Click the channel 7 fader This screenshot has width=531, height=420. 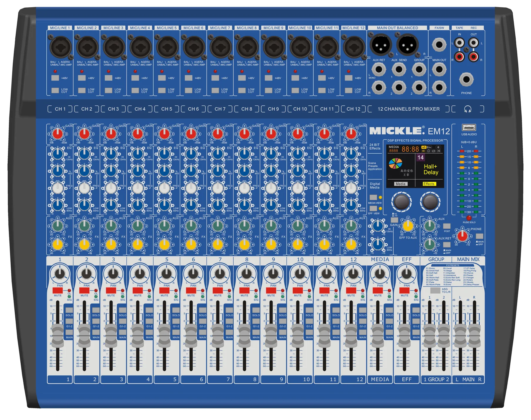(x=218, y=336)
